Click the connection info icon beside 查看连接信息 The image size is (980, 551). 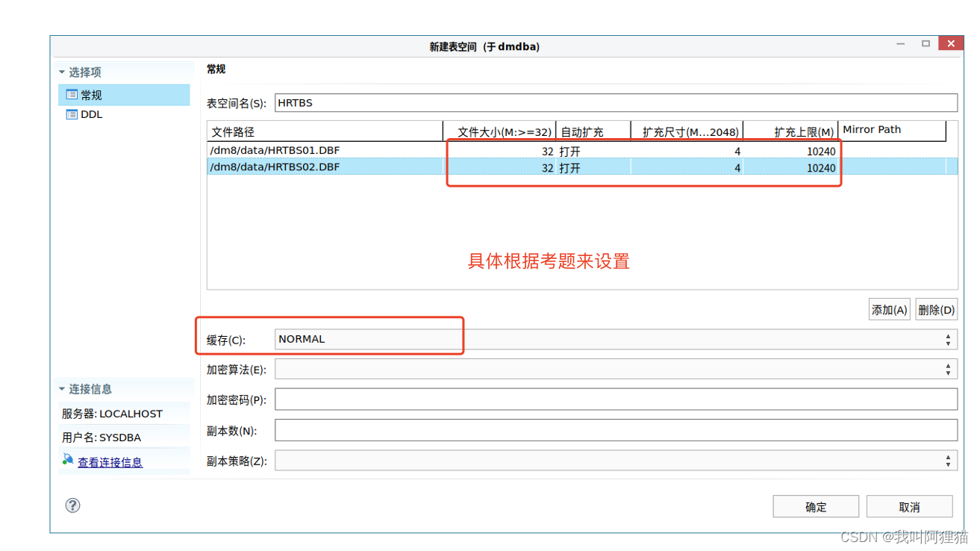pos(68,460)
